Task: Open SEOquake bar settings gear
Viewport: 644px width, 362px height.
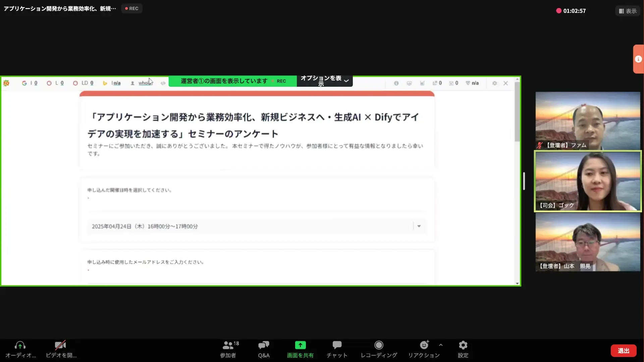Action: coord(494,83)
